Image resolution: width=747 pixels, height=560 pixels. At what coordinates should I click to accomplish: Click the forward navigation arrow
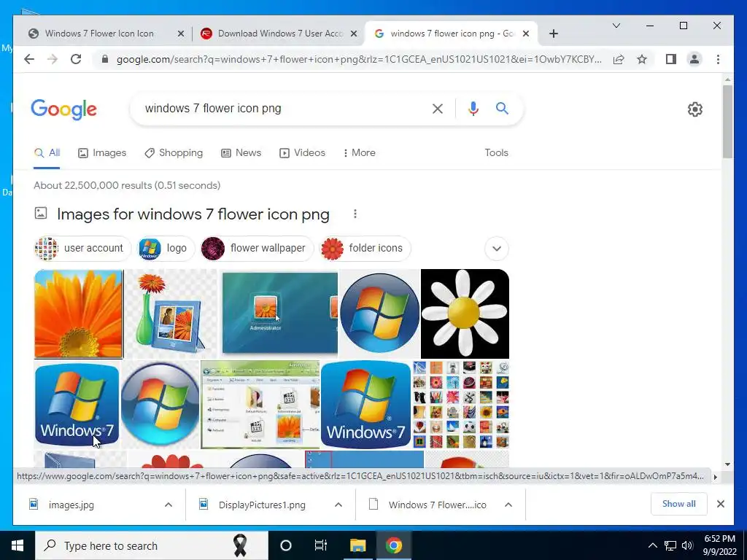(53, 59)
